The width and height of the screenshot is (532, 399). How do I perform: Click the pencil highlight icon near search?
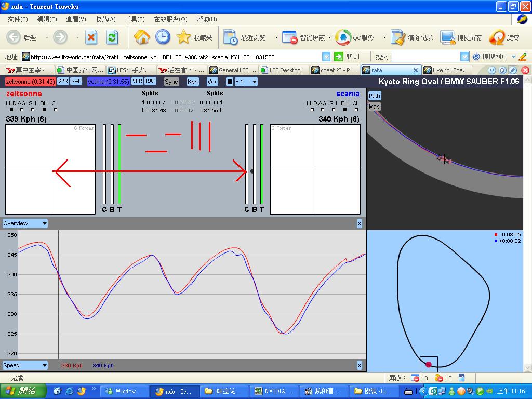coord(523,57)
